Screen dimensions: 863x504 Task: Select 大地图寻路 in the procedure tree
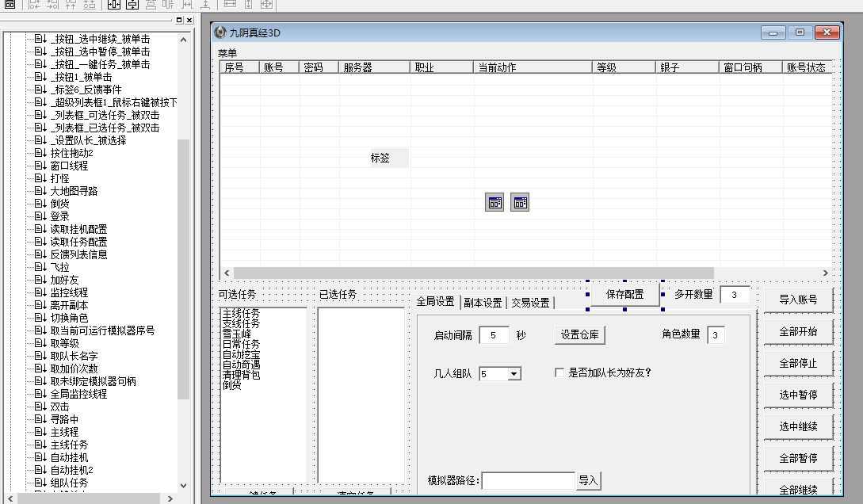pos(74,191)
